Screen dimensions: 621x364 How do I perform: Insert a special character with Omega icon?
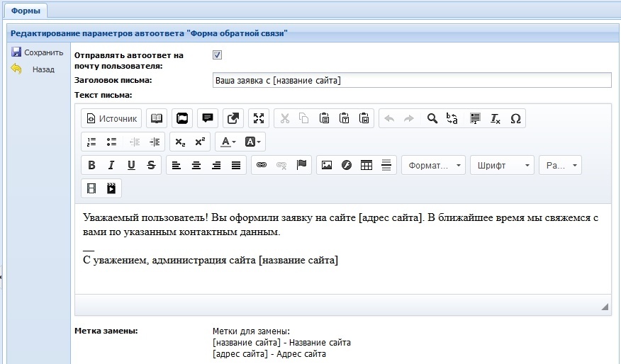coord(515,118)
